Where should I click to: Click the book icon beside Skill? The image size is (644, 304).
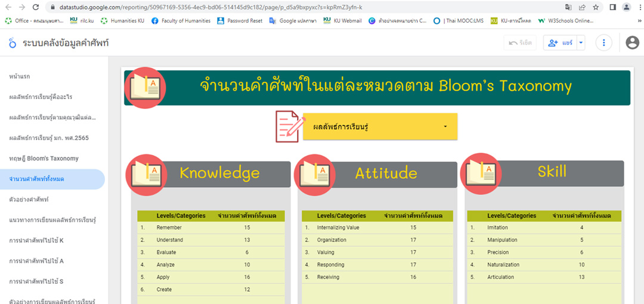[481, 174]
